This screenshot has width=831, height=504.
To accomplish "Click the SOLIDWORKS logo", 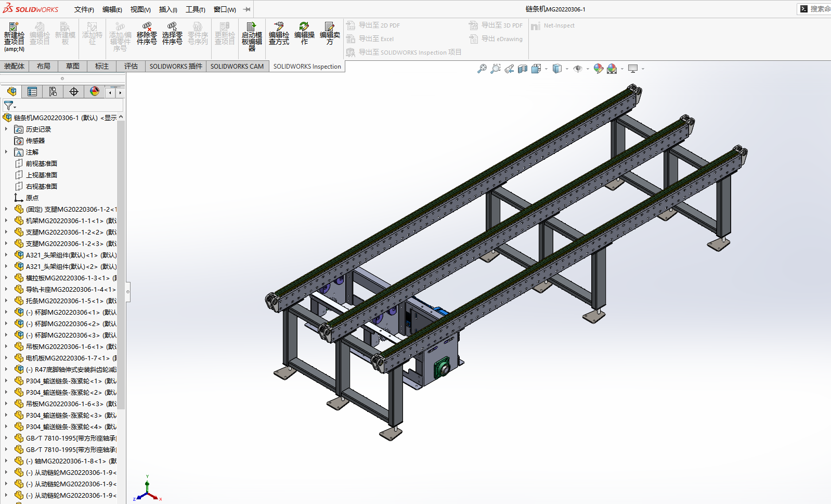I will (x=31, y=9).
